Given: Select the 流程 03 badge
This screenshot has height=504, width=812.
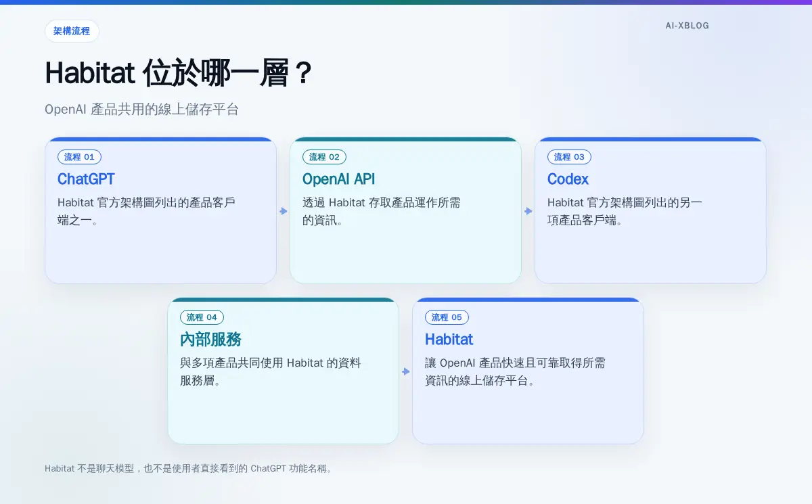Looking at the screenshot, I should point(569,157).
